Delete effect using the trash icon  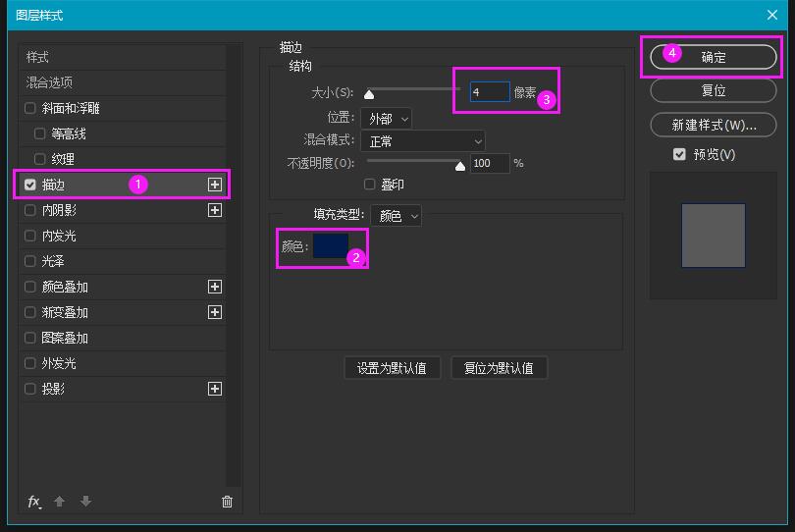coord(227,502)
